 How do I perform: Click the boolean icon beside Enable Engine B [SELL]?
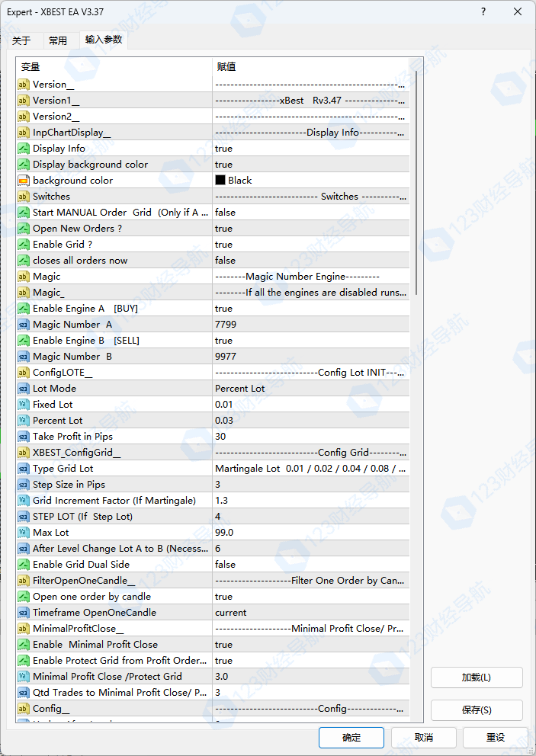coord(23,341)
